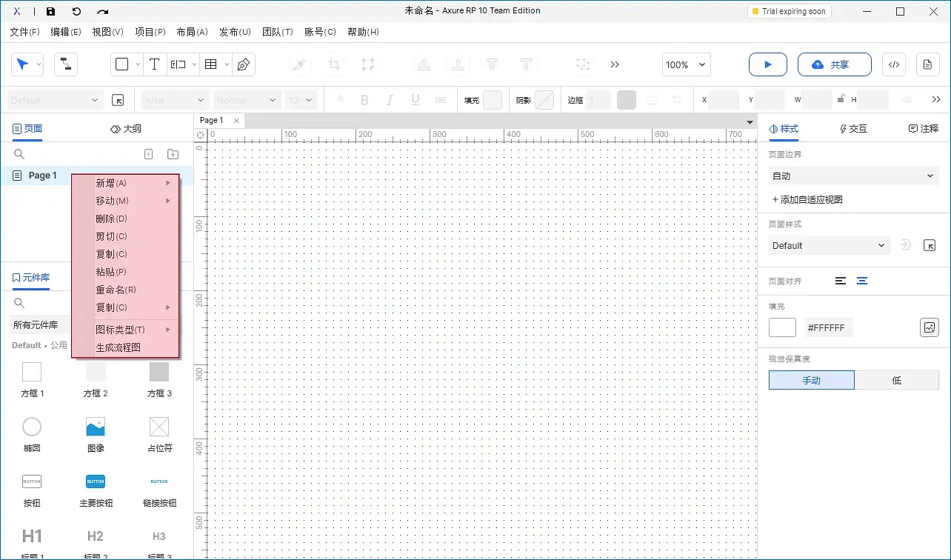Image resolution: width=951 pixels, height=560 pixels.
Task: Click the add folder icon in pages panel
Action: click(x=173, y=153)
